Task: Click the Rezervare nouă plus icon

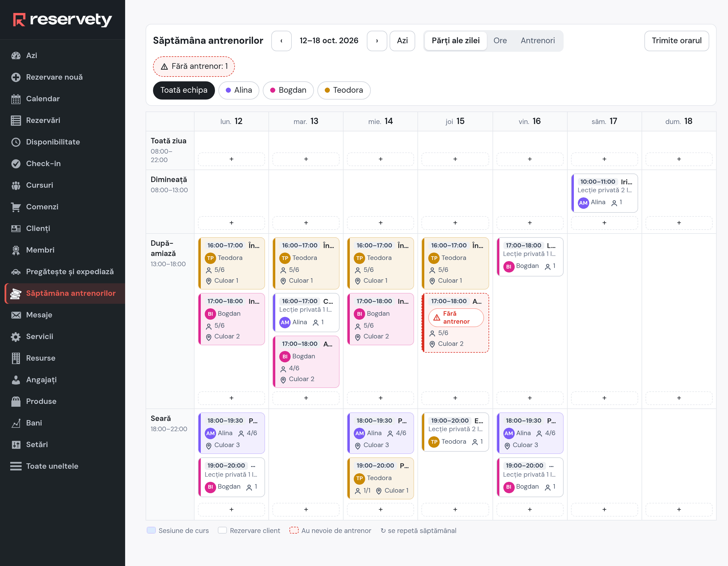Action: coord(16,77)
